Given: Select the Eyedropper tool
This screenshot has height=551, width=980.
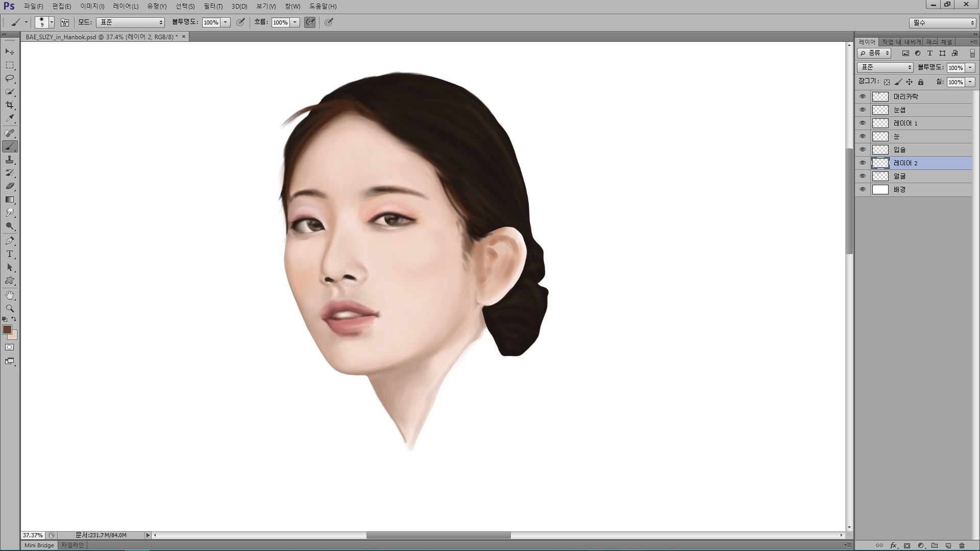Looking at the screenshot, I should point(10,118).
